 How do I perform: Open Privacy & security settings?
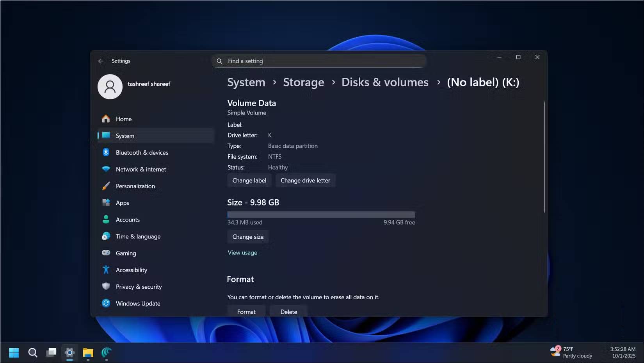pyautogui.click(x=139, y=286)
